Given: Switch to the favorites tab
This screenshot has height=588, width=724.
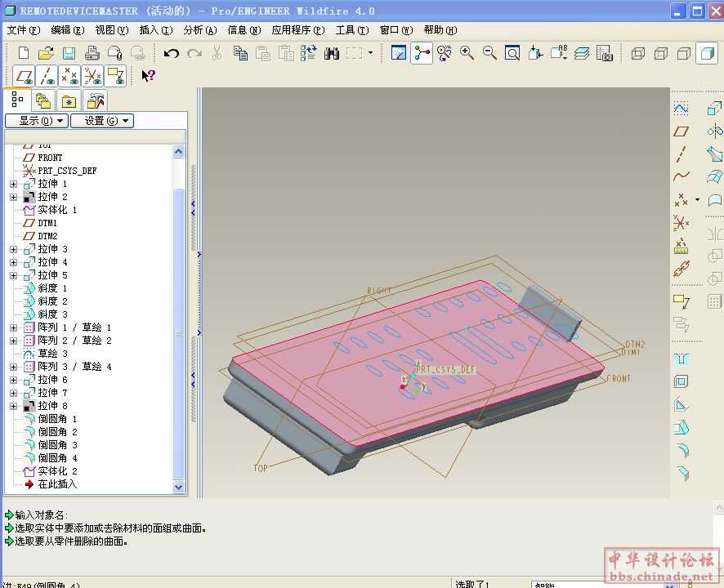Looking at the screenshot, I should pos(69,100).
